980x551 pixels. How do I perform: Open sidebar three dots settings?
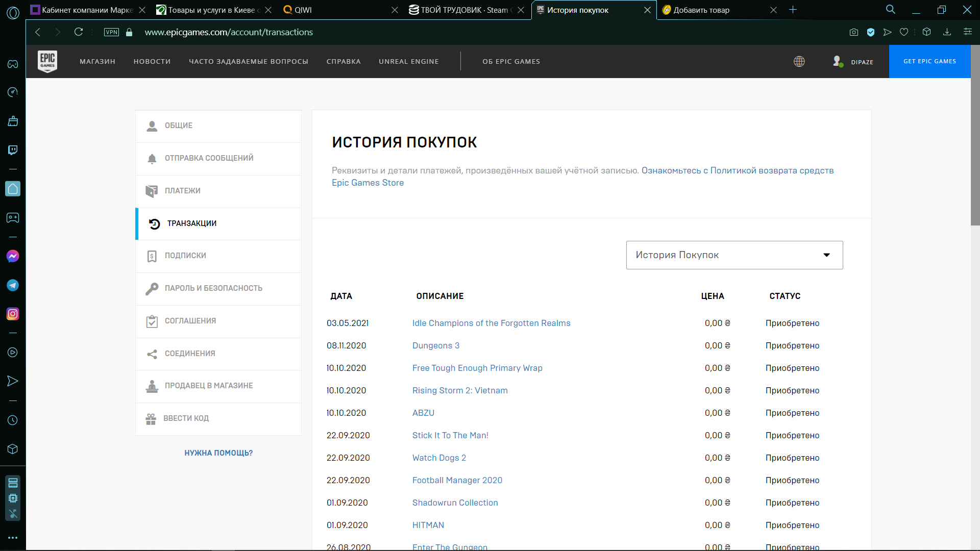pyautogui.click(x=13, y=538)
